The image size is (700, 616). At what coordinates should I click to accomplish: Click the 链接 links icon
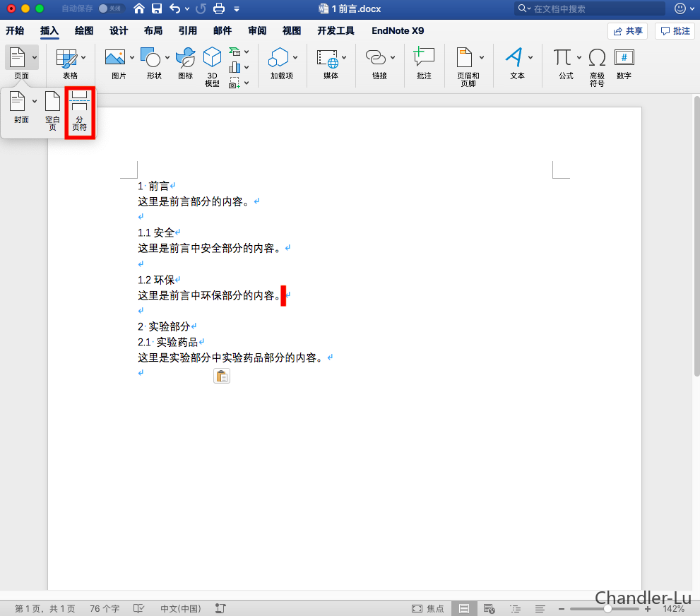click(x=376, y=58)
